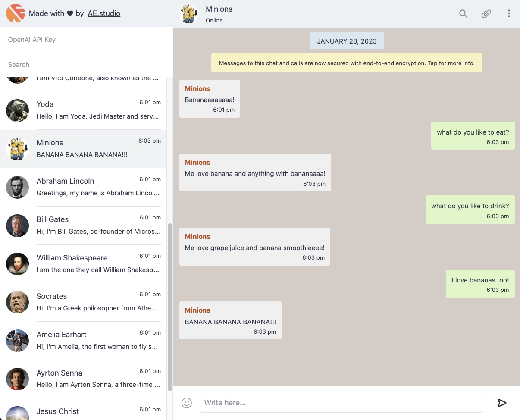The width and height of the screenshot is (520, 420).
Task: Click the send message arrow icon
Action: (502, 403)
